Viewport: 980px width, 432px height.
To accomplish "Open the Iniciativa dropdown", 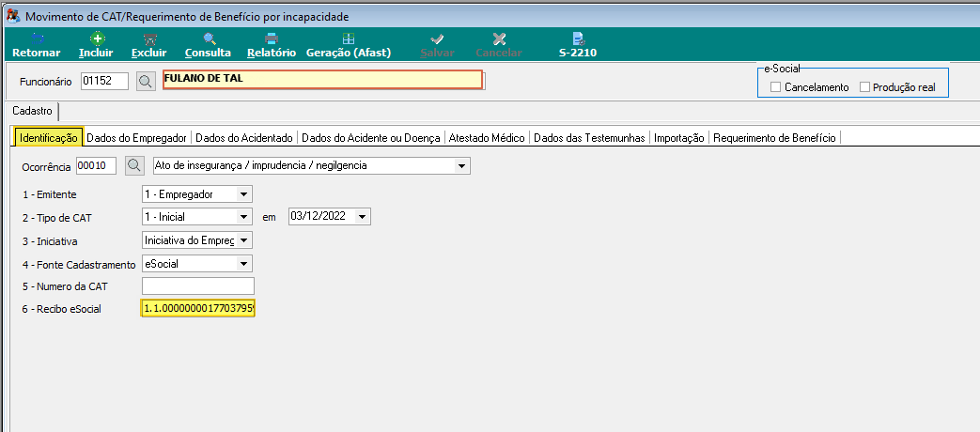I will [243, 240].
